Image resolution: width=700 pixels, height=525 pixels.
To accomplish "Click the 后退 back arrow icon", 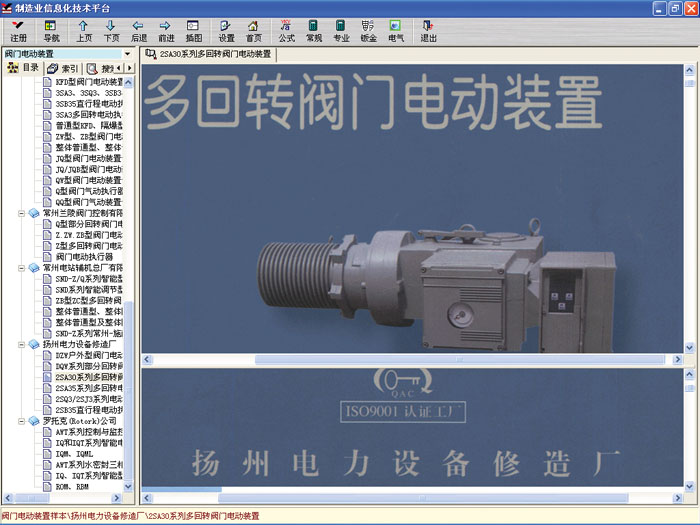I will point(138,29).
